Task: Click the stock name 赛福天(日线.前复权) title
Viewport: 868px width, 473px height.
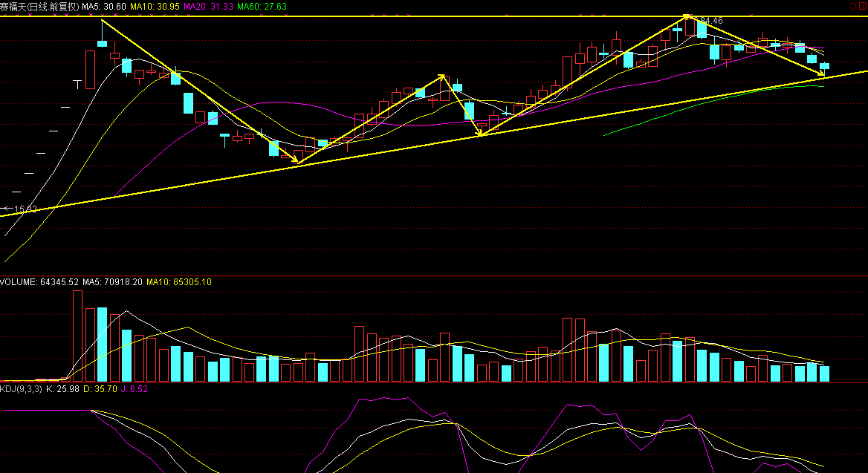Action: (39, 7)
